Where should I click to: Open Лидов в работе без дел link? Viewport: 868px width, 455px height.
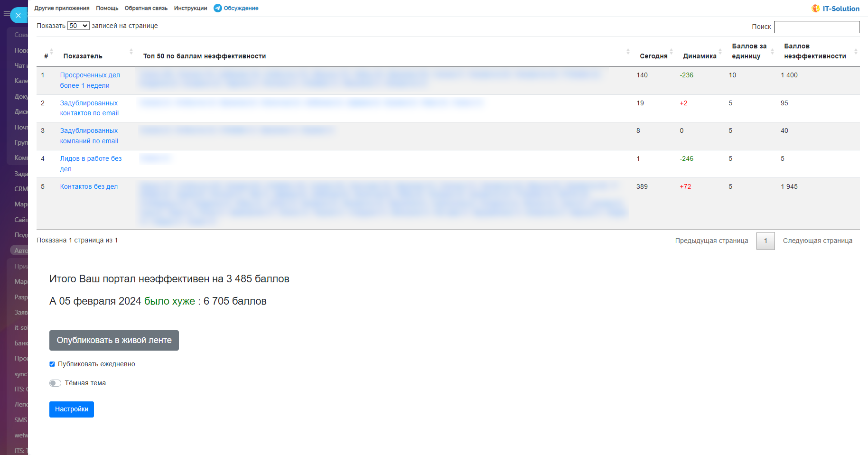pyautogui.click(x=91, y=164)
